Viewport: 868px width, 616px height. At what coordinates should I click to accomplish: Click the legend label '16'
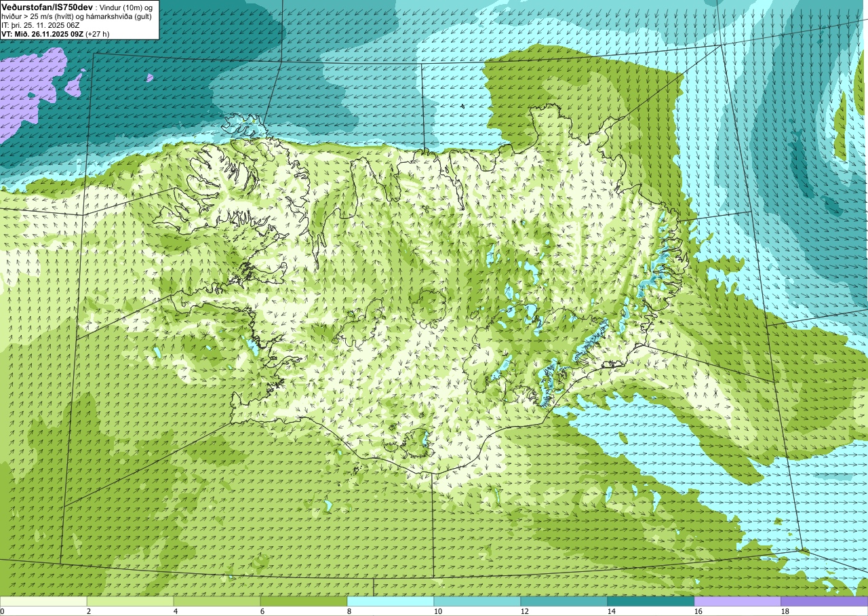698,611
